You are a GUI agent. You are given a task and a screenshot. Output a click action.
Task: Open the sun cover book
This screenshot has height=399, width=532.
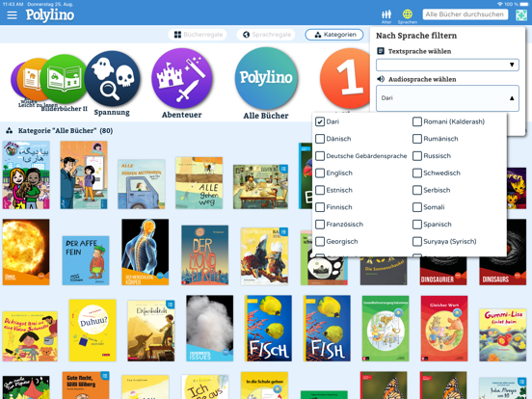26,253
